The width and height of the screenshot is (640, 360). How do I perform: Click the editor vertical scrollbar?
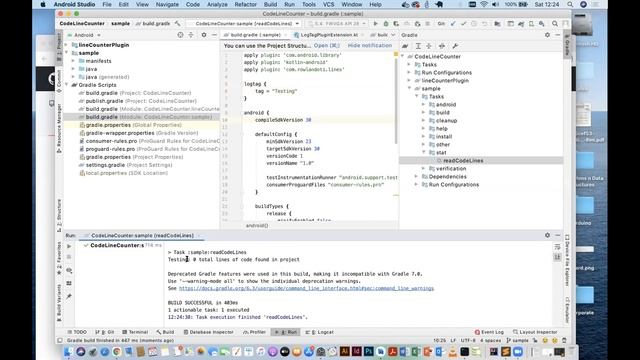pyautogui.click(x=396, y=100)
